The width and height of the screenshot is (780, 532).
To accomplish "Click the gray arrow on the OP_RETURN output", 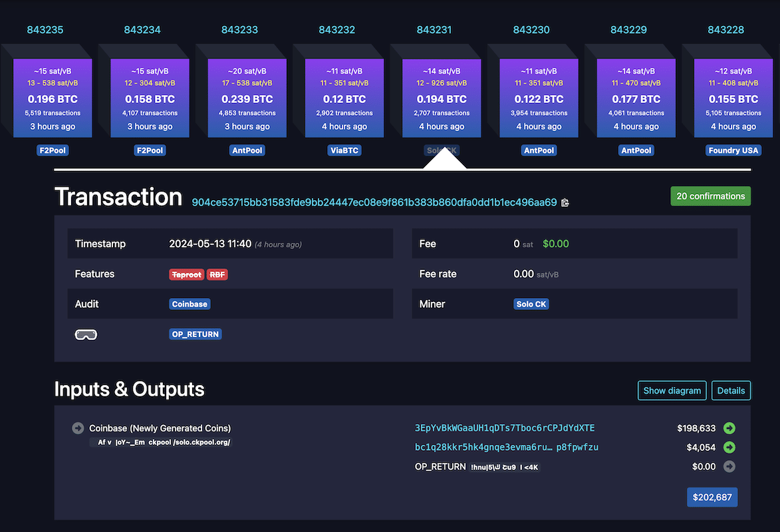I will coord(729,467).
